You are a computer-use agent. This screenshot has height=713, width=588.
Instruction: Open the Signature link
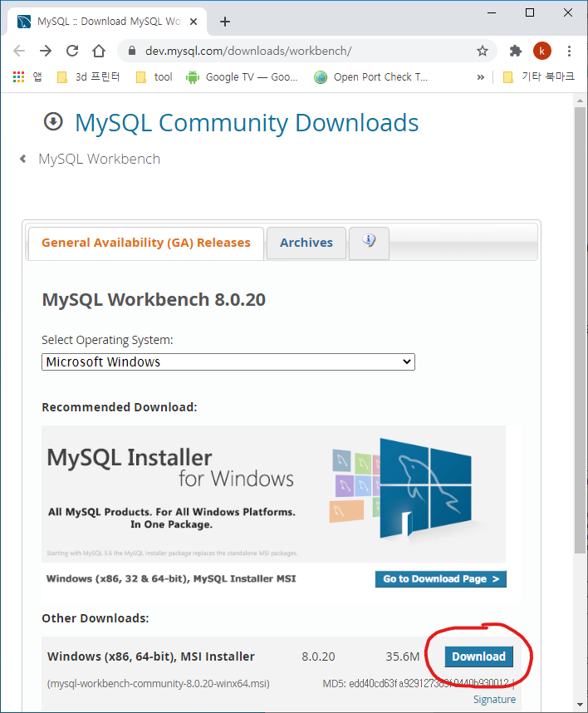pyautogui.click(x=494, y=700)
